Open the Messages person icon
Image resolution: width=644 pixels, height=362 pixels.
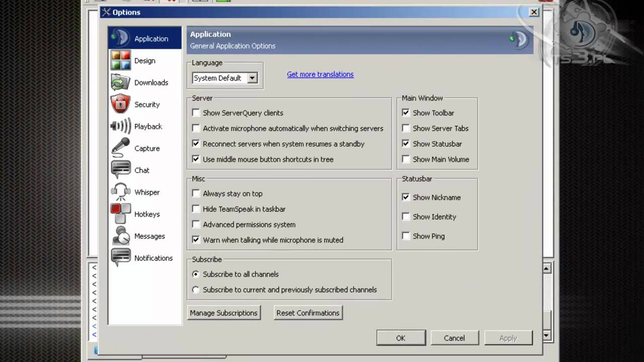tap(120, 236)
